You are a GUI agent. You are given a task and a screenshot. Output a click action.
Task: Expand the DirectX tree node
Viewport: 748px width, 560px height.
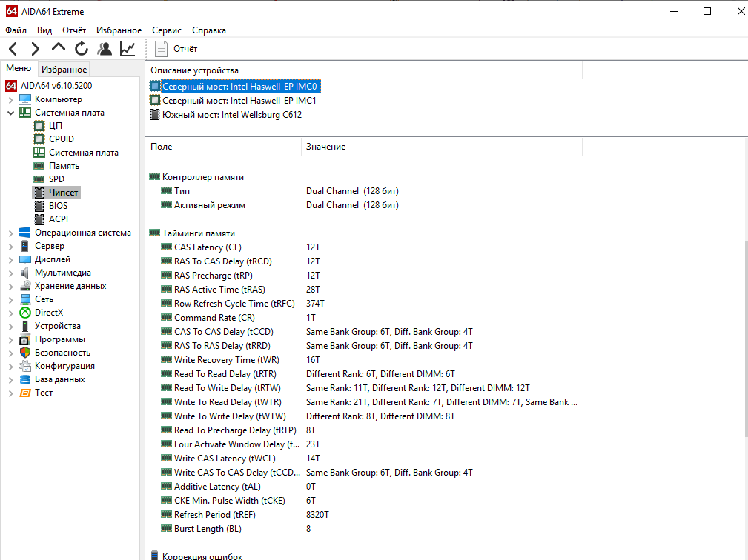pos(10,313)
